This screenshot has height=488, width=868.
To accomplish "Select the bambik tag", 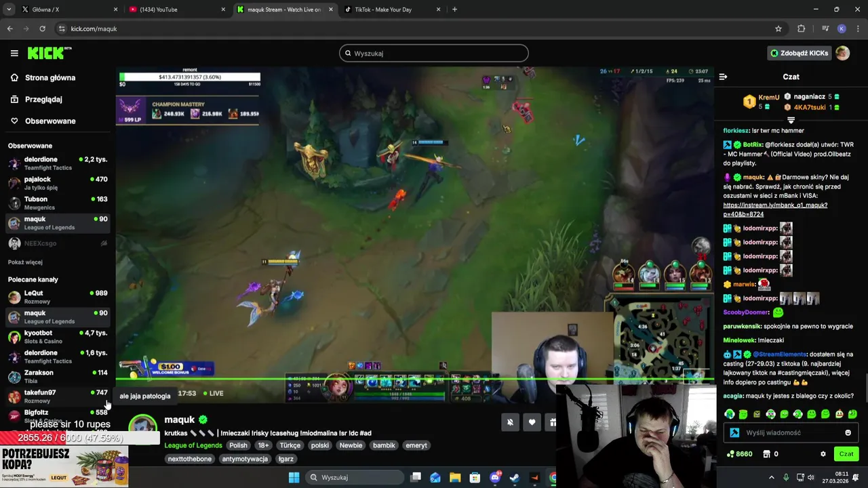I will (x=384, y=445).
